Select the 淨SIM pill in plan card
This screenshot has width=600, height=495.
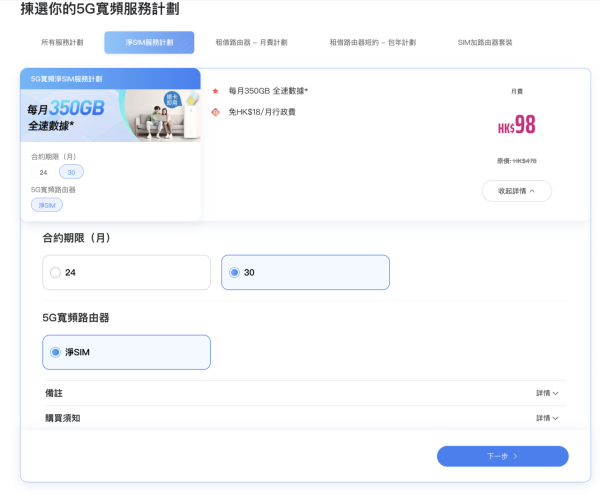(x=47, y=205)
